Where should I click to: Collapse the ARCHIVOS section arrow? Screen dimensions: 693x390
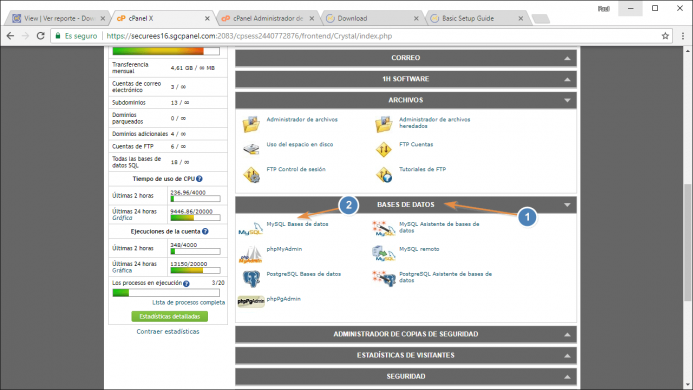click(x=567, y=100)
